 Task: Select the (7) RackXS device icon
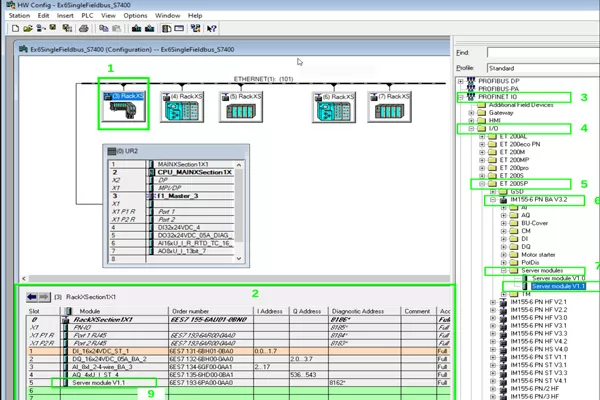coord(391,106)
